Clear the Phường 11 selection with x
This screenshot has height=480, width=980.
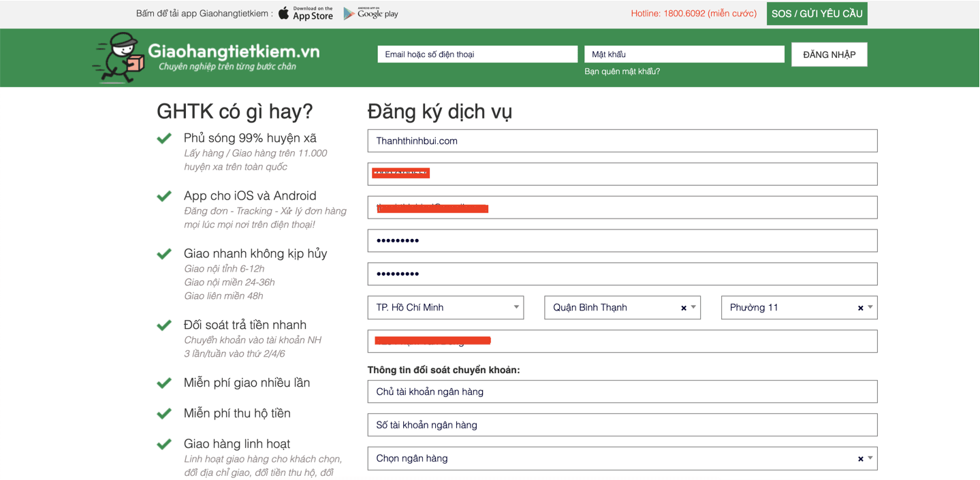coord(861,308)
